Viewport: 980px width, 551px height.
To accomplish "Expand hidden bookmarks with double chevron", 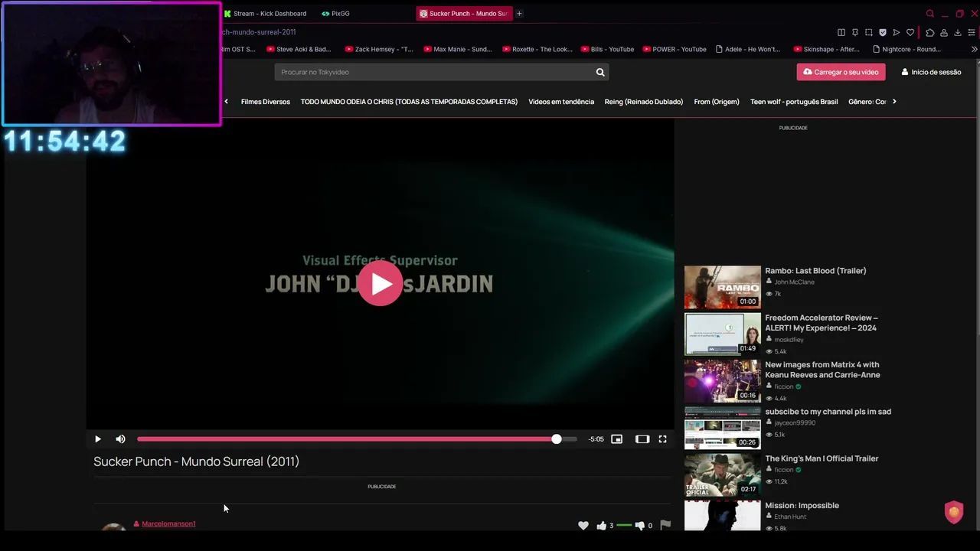I will 974,49.
